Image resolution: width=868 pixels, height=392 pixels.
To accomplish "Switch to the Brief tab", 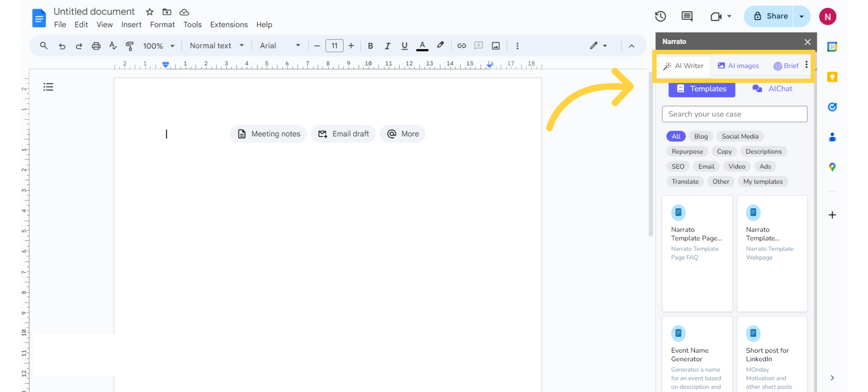I will 786,66.
